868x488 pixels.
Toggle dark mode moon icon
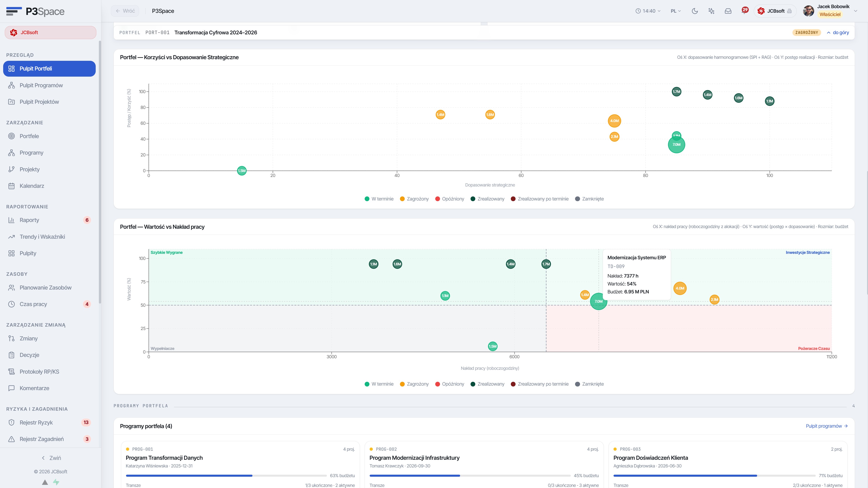point(694,11)
